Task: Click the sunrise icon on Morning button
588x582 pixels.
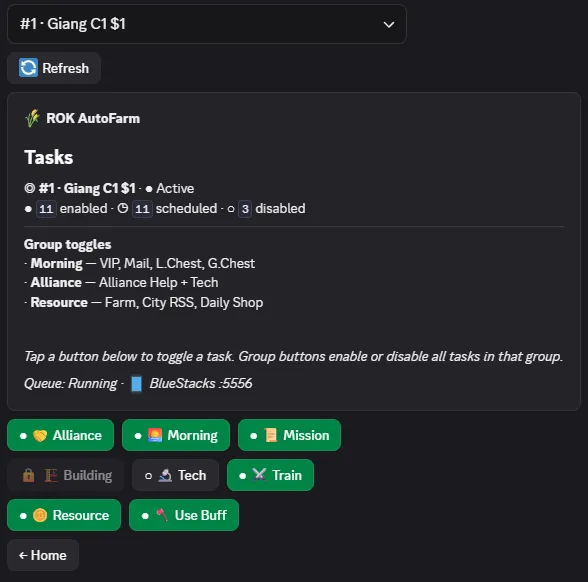Action: [x=155, y=435]
